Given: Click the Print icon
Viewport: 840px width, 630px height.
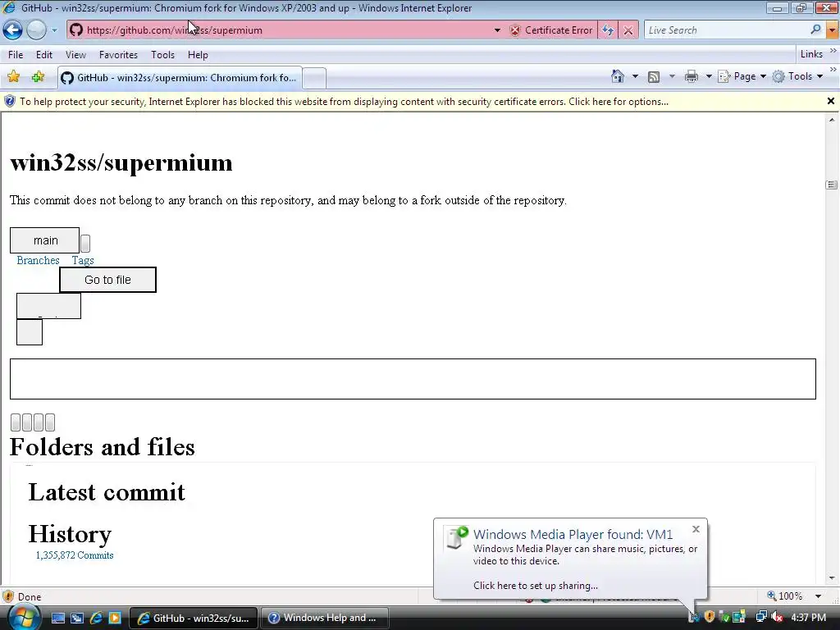Looking at the screenshot, I should pyautogui.click(x=692, y=76).
